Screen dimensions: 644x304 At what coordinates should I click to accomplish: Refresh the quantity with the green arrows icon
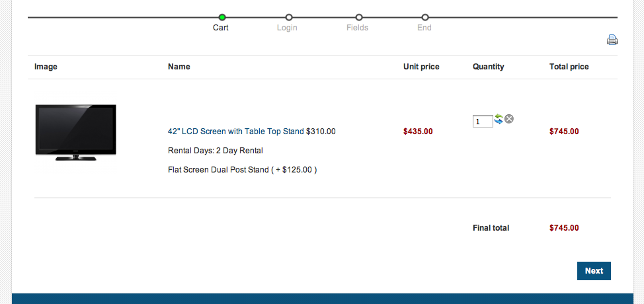point(498,119)
